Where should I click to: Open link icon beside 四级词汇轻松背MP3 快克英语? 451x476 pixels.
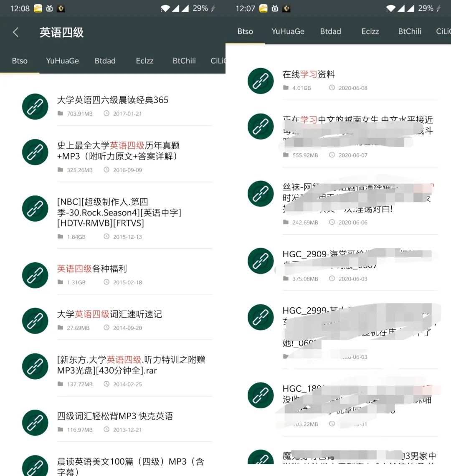point(35,423)
